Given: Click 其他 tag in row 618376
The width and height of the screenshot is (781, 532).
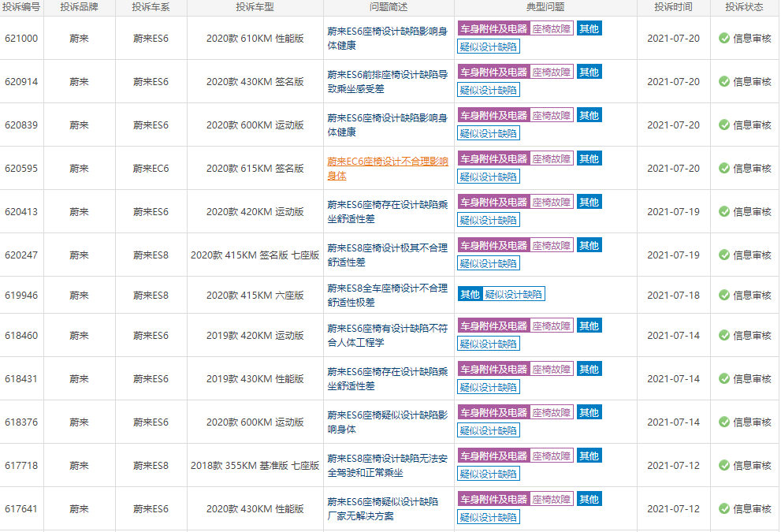Looking at the screenshot, I should click(x=589, y=412).
